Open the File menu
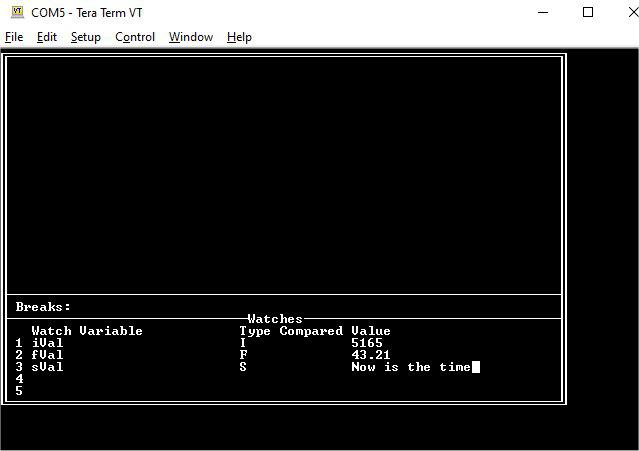The width and height of the screenshot is (639, 451). [14, 37]
